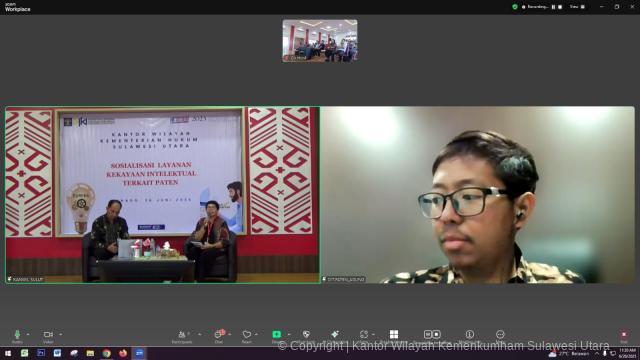
Task: Open the More three-dots menu
Action: point(500,335)
